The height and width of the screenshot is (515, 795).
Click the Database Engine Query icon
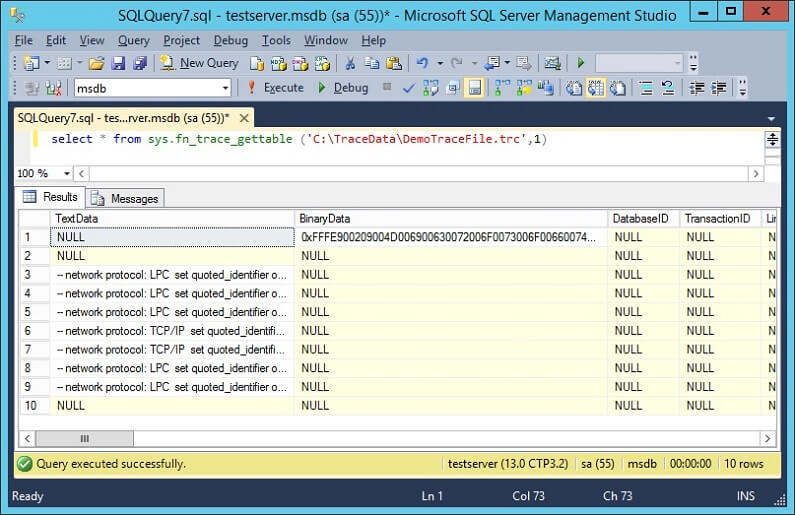257,63
